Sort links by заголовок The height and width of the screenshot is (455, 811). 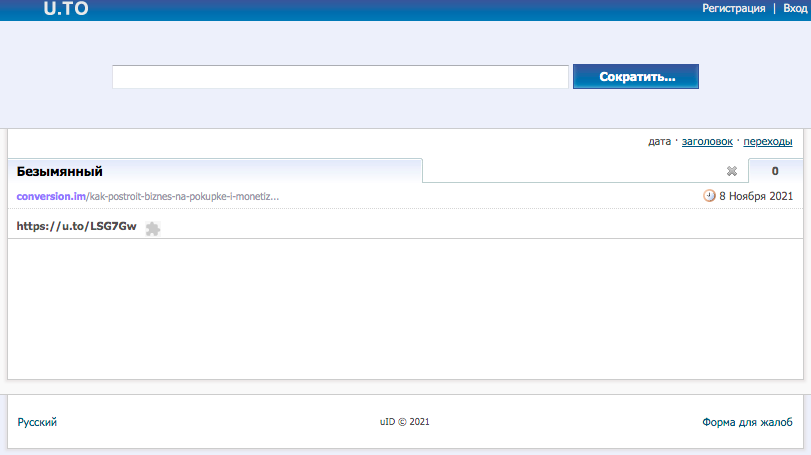[x=707, y=141]
